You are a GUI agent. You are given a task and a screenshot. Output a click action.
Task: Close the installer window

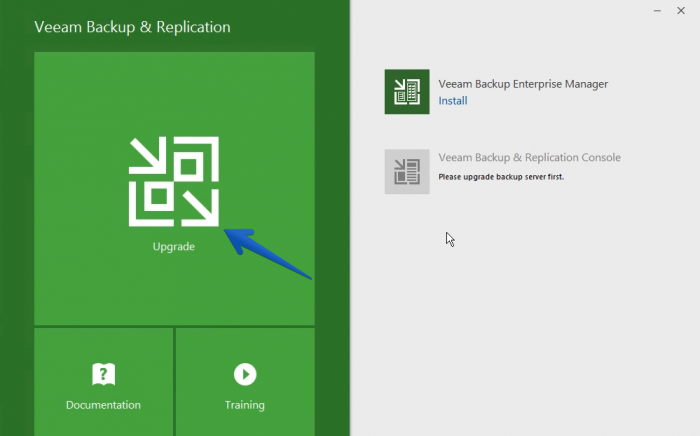click(681, 11)
